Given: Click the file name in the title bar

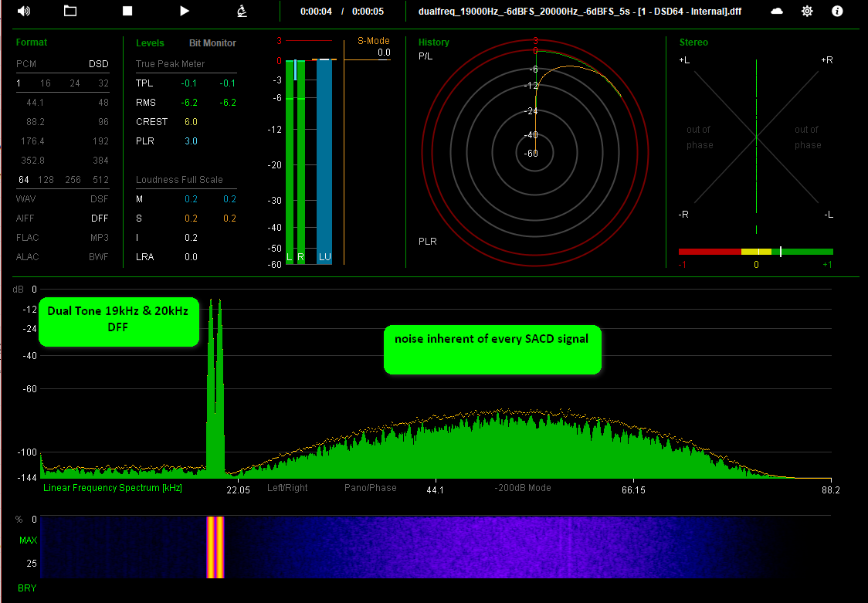Looking at the screenshot, I should click(580, 11).
